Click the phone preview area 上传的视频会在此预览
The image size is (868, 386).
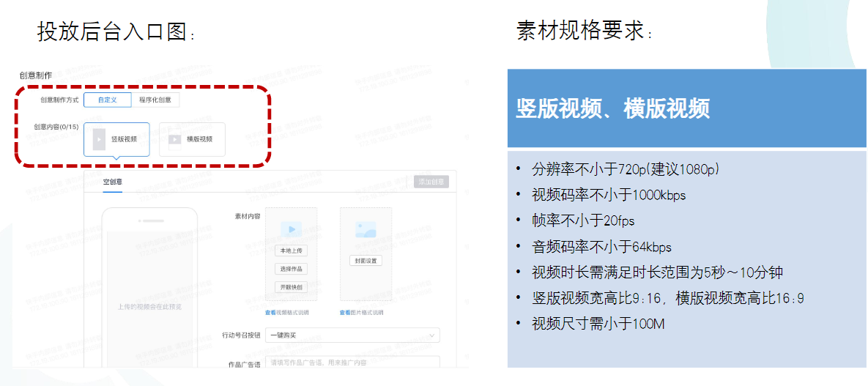click(x=149, y=305)
